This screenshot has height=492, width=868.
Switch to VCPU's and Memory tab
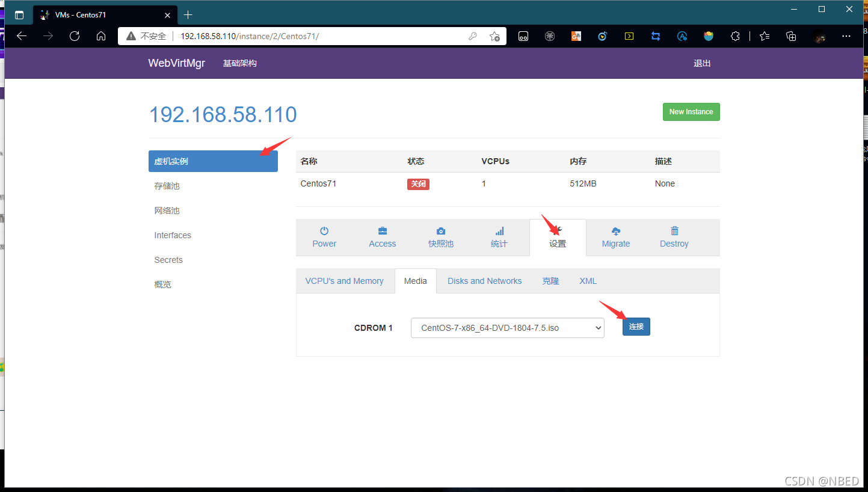point(344,281)
